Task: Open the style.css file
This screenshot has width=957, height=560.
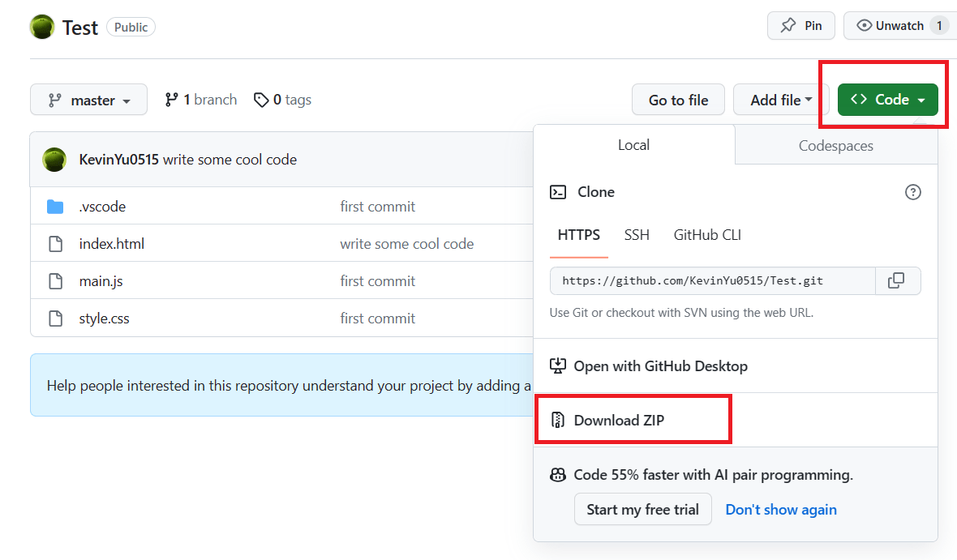Action: tap(104, 318)
